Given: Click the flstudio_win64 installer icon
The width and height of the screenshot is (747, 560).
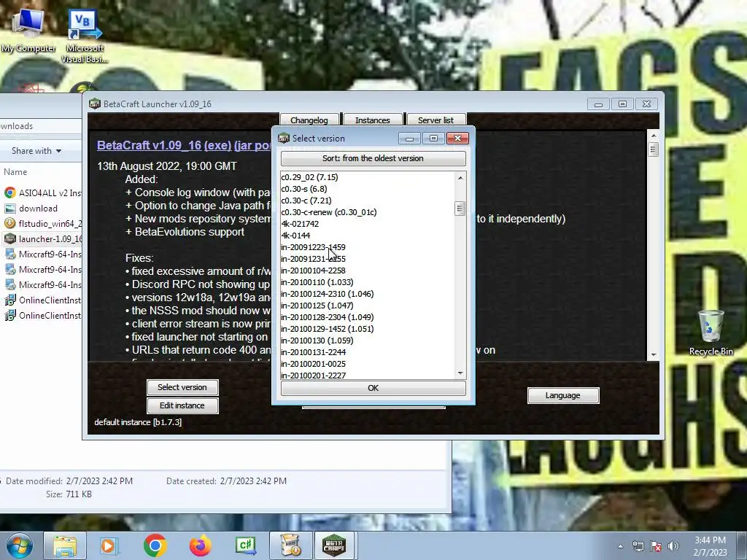Looking at the screenshot, I should click(10, 223).
